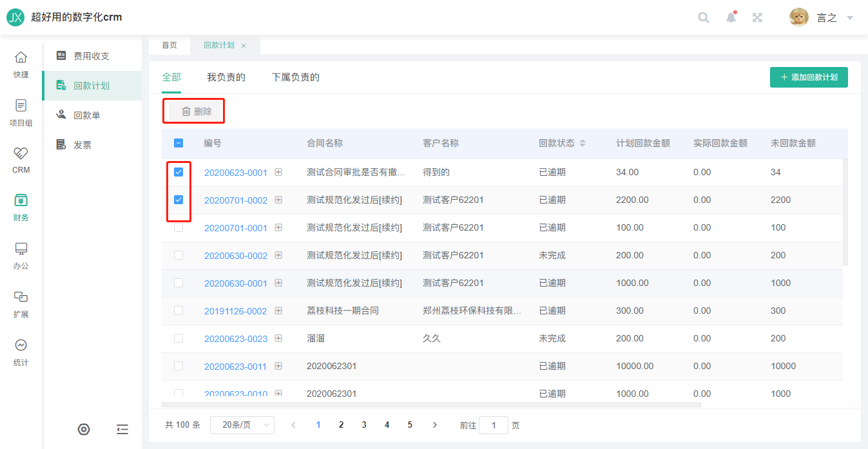The height and width of the screenshot is (449, 868).
Task: Collapse the side menu with the fold icon
Action: pyautogui.click(x=122, y=430)
